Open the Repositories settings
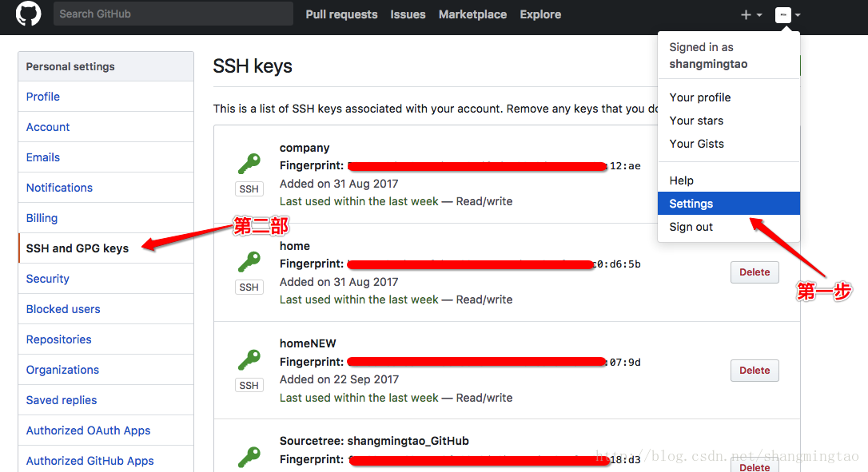 [x=106, y=339]
